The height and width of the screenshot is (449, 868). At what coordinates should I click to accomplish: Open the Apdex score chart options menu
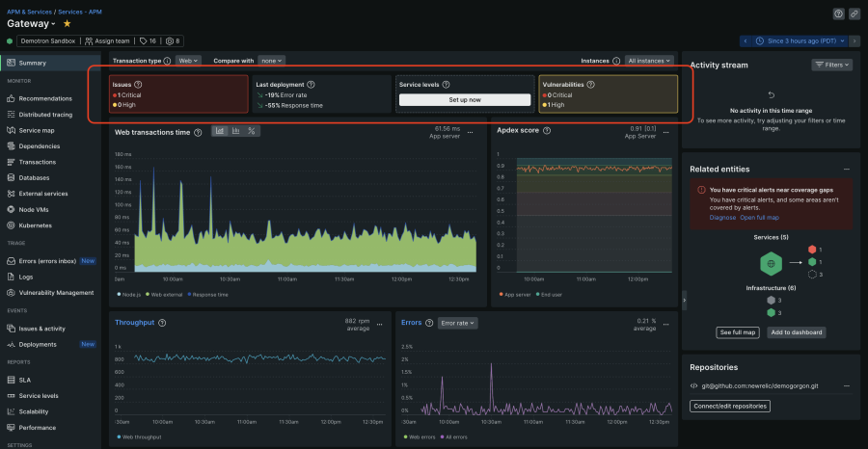click(x=668, y=132)
